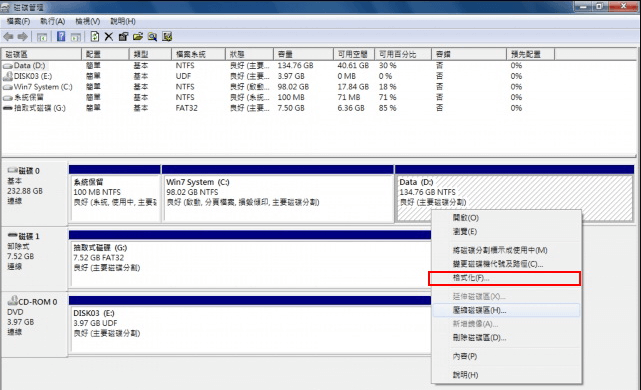Click the settings checklist toolbar icon
641x390 pixels.
[167, 37]
